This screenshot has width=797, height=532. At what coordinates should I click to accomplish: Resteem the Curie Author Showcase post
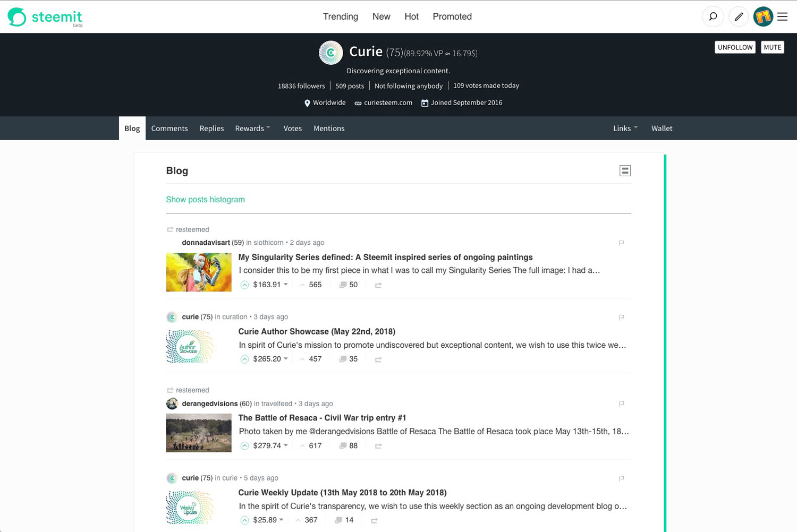tap(378, 359)
